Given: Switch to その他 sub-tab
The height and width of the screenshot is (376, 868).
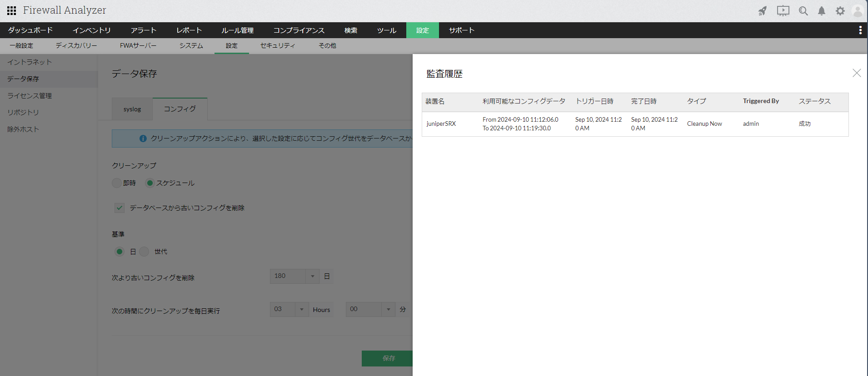Looking at the screenshot, I should click(x=327, y=46).
